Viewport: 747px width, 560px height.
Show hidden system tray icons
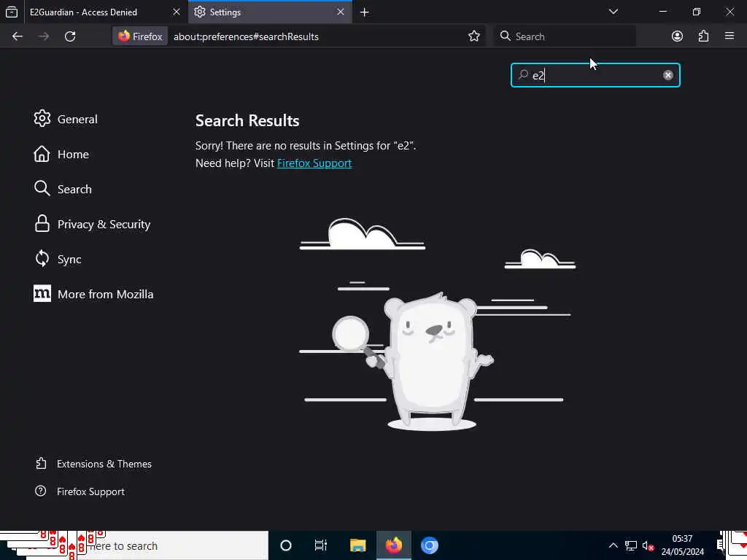click(x=613, y=545)
